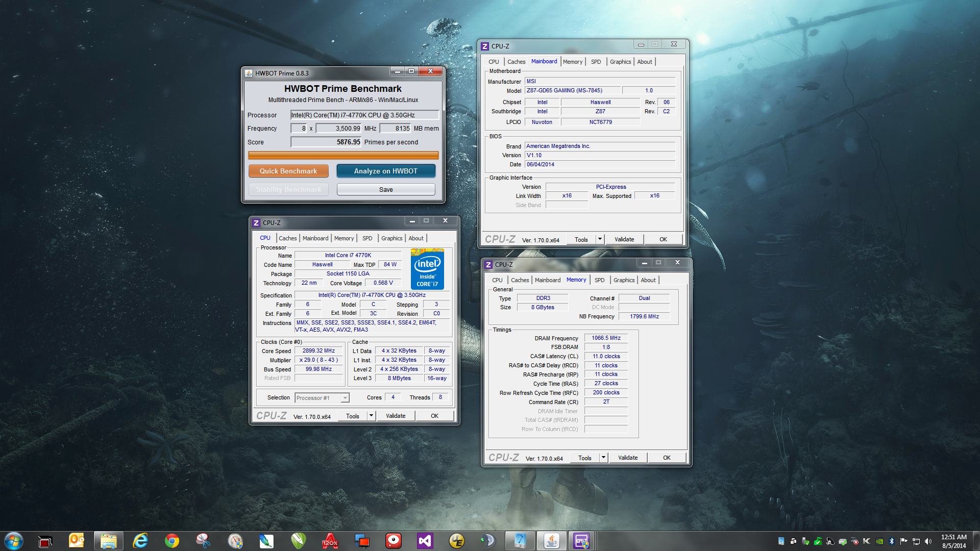
Task: Open Caches tab in Memory window
Action: 520,280
